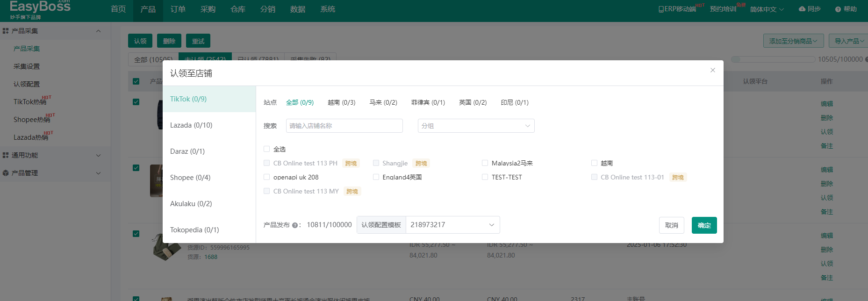Open the 系统 top menu

click(328, 9)
